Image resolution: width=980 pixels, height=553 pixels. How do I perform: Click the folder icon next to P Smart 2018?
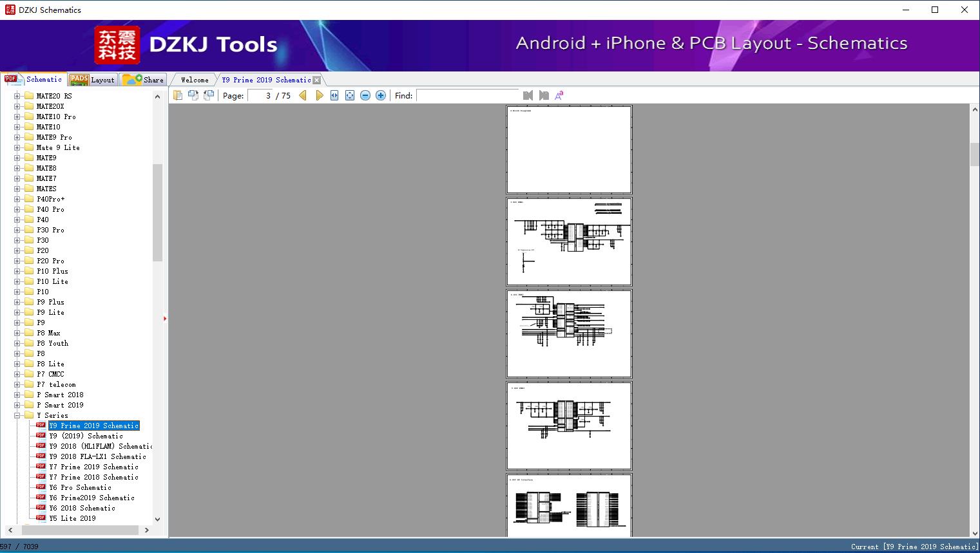[28, 395]
